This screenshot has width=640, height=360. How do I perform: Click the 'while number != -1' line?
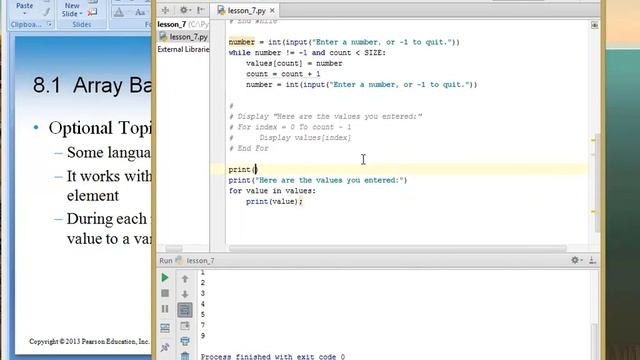(x=307, y=53)
